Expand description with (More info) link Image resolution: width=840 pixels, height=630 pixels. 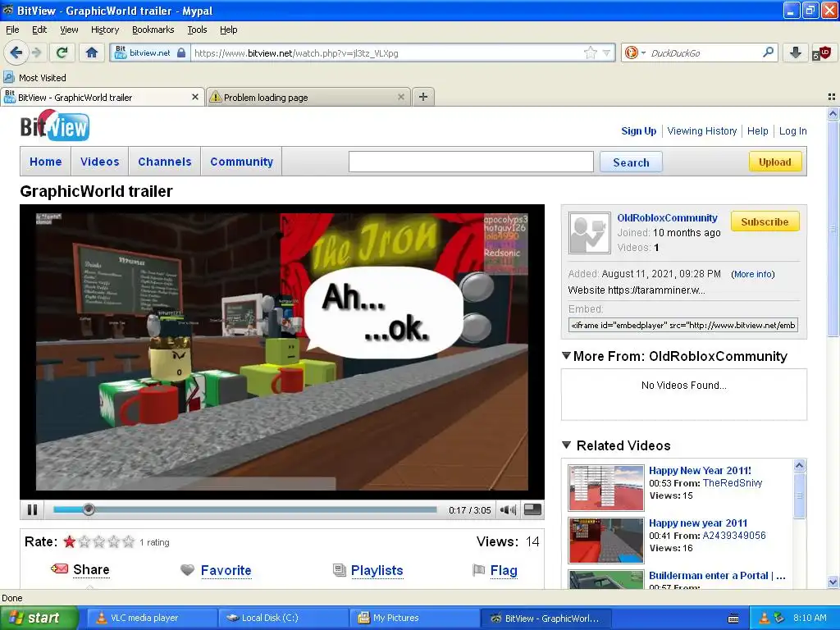[753, 274]
